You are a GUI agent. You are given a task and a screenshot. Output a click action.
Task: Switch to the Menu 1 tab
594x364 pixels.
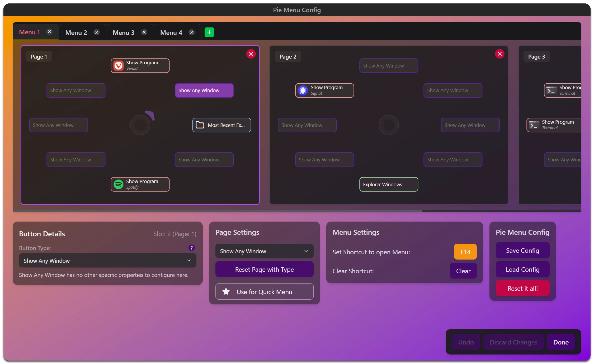(x=30, y=32)
